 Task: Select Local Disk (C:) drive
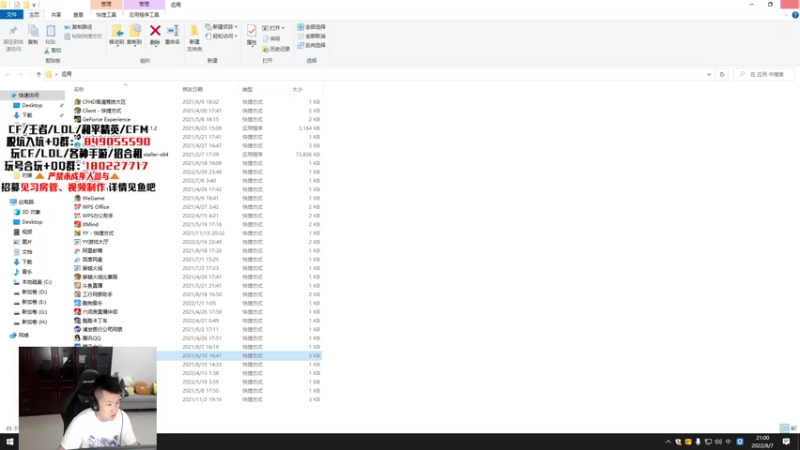36,282
